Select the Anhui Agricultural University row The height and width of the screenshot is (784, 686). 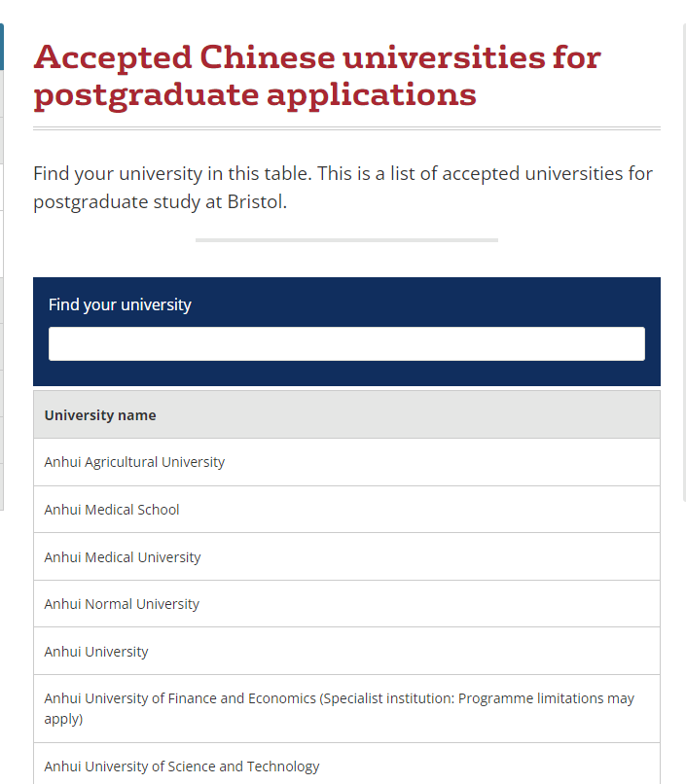click(x=346, y=462)
